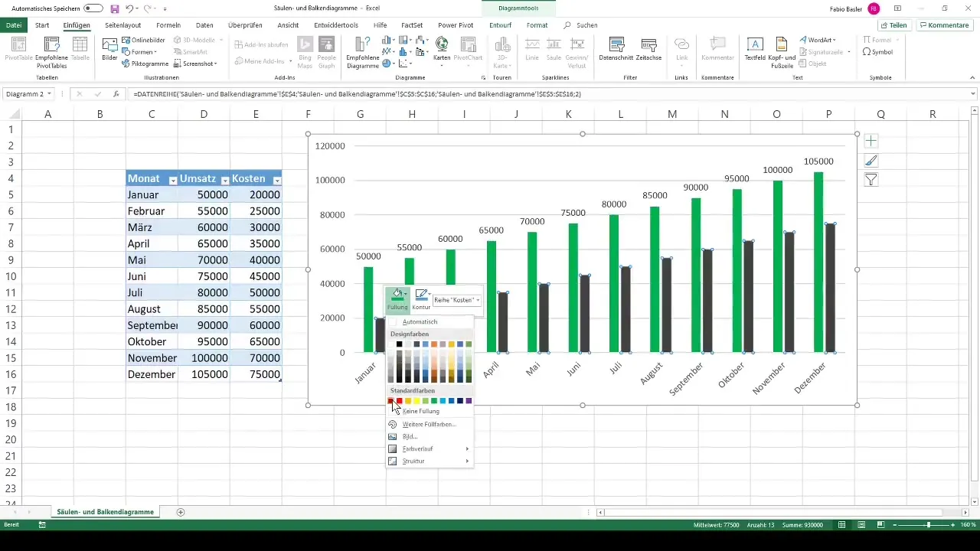Click the Fabio Basler account avatar

(874, 8)
